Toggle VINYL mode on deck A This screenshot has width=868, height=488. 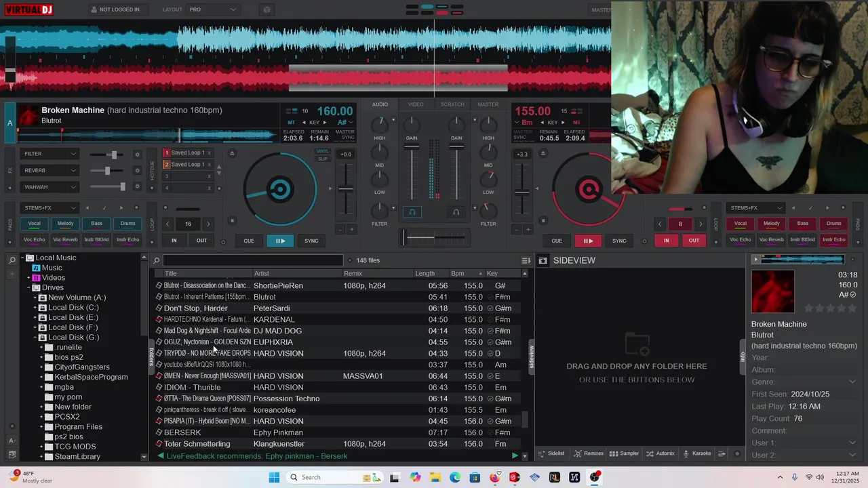coord(323,151)
